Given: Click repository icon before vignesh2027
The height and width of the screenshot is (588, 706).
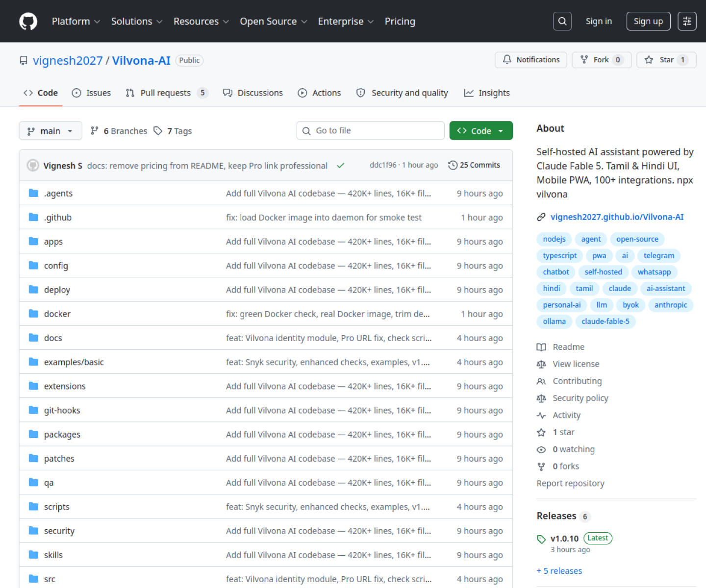Looking at the screenshot, I should [24, 60].
